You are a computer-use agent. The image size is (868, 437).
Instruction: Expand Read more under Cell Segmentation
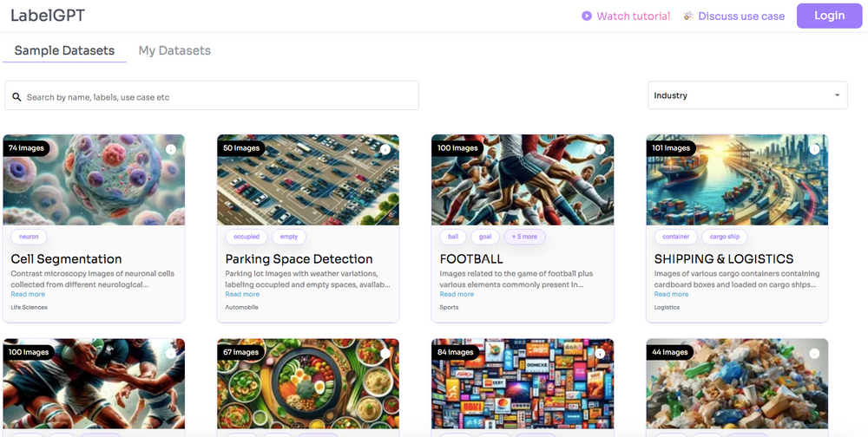(27, 295)
